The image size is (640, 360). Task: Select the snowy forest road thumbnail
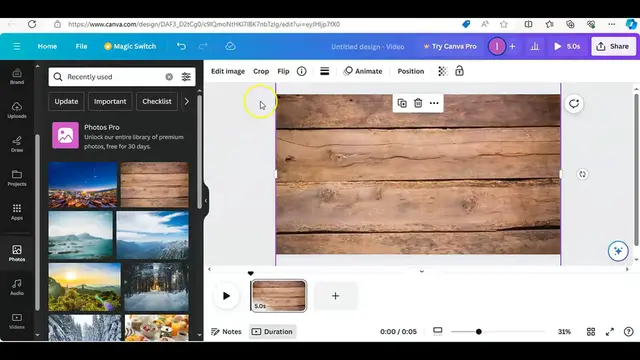[156, 287]
